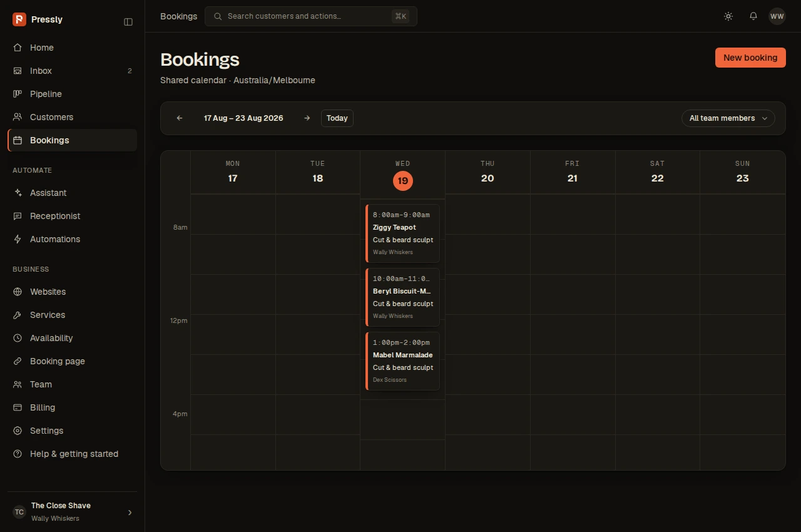Click the Inbox tray icon
The width and height of the screenshot is (801, 532).
pyautogui.click(x=18, y=71)
